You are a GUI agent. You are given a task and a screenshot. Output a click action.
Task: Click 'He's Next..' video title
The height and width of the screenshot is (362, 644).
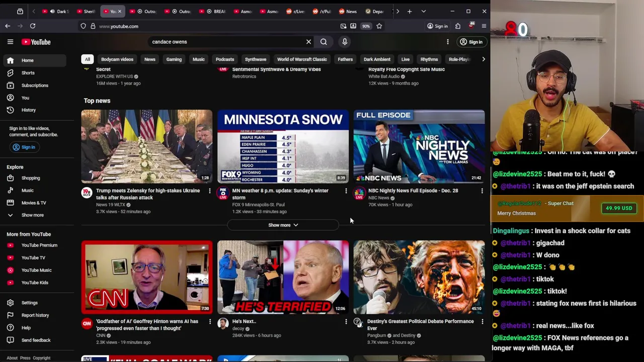pyautogui.click(x=244, y=321)
